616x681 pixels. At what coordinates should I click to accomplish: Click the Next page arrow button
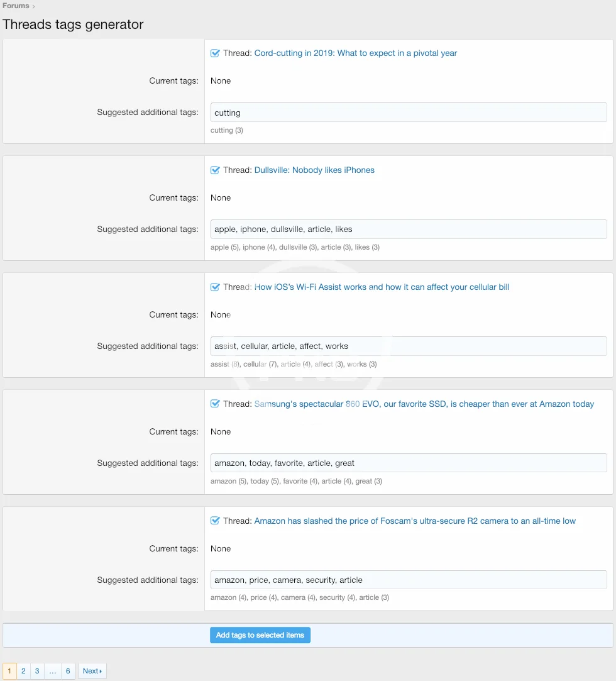pos(92,671)
